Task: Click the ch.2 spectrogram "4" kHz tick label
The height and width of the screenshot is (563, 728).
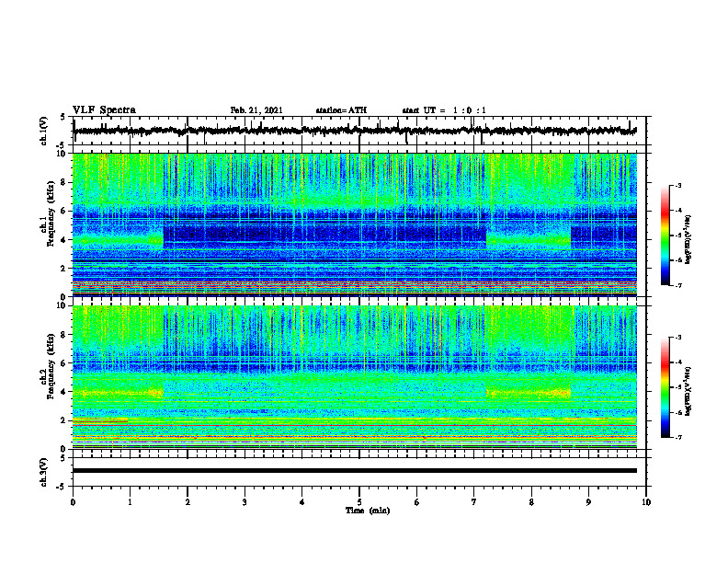Action: [63, 392]
